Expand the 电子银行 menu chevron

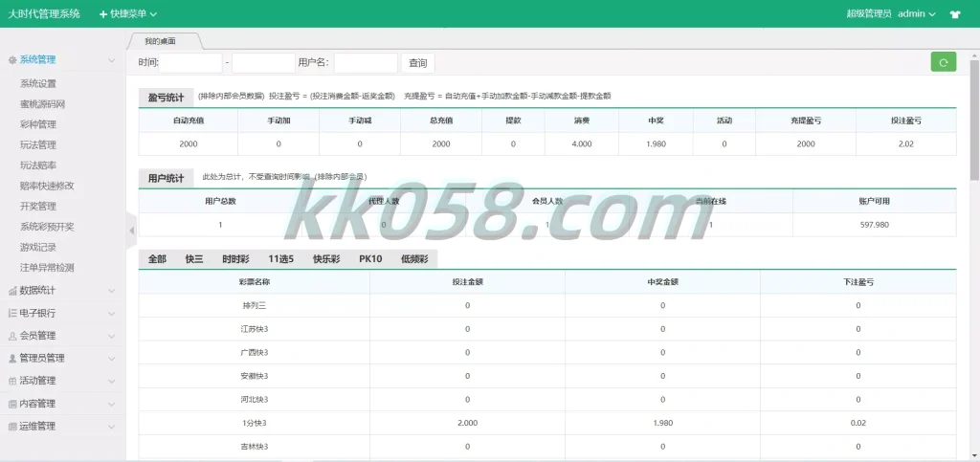[x=111, y=314]
